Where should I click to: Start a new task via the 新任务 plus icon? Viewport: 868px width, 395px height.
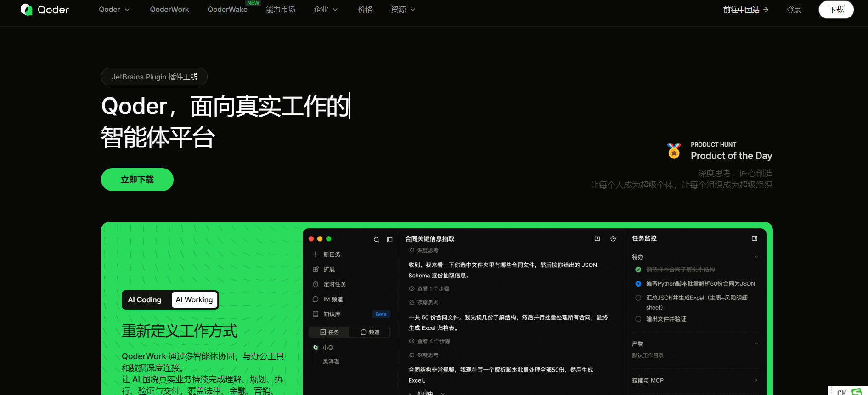pyautogui.click(x=316, y=254)
